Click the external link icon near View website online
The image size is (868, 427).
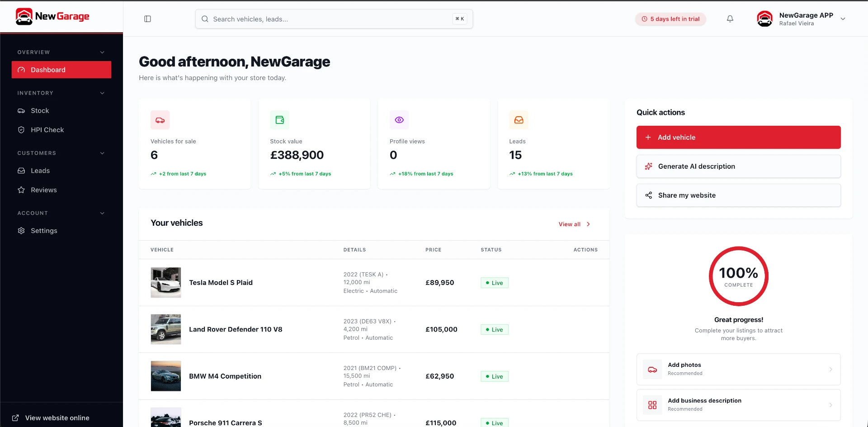15,418
